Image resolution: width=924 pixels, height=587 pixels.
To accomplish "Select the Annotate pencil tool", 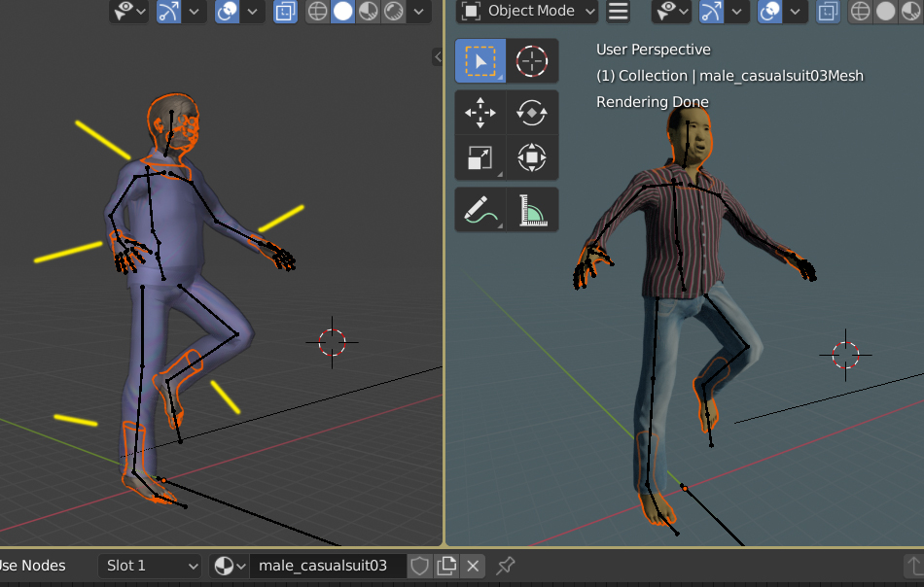I will (x=480, y=209).
